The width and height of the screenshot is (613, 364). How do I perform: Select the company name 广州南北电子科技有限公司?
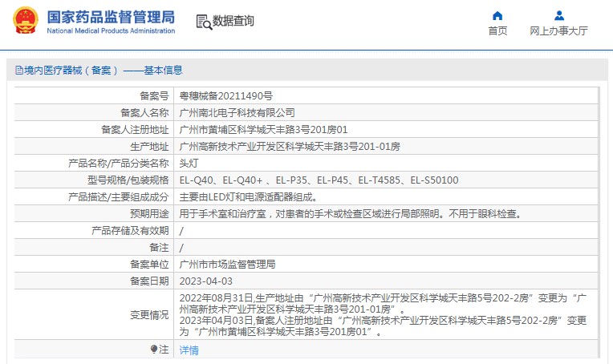click(237, 112)
